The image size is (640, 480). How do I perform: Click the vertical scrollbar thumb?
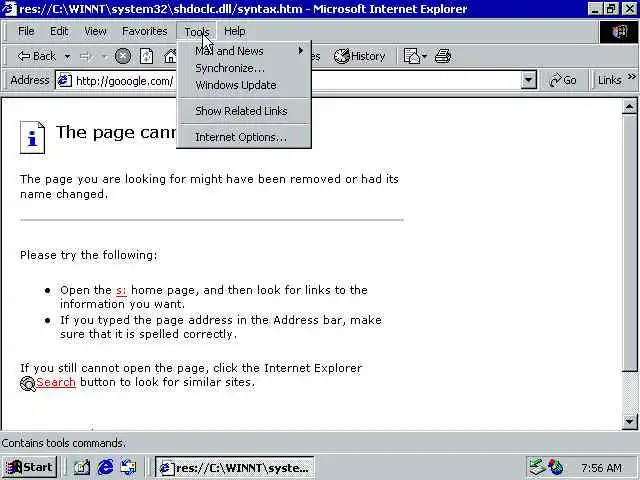coord(629,243)
